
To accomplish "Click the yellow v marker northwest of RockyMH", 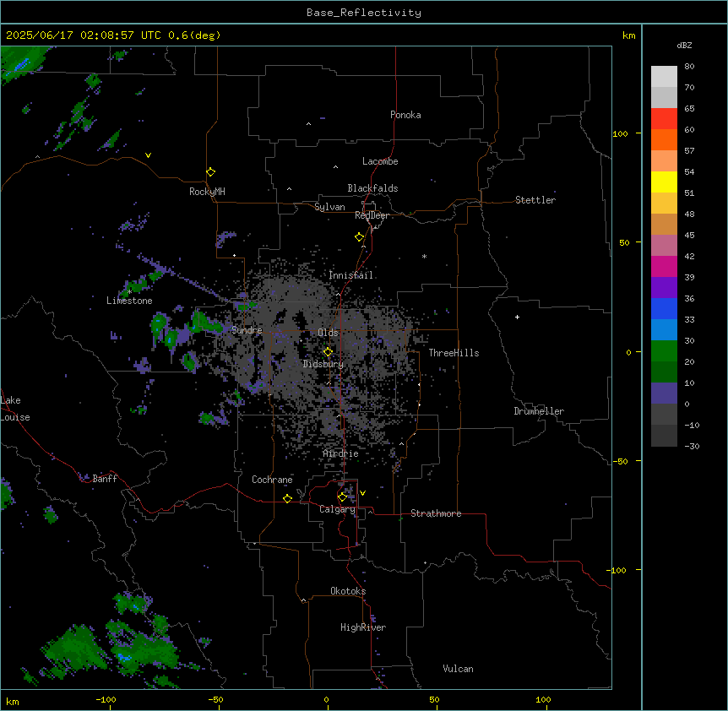I will point(148,155).
